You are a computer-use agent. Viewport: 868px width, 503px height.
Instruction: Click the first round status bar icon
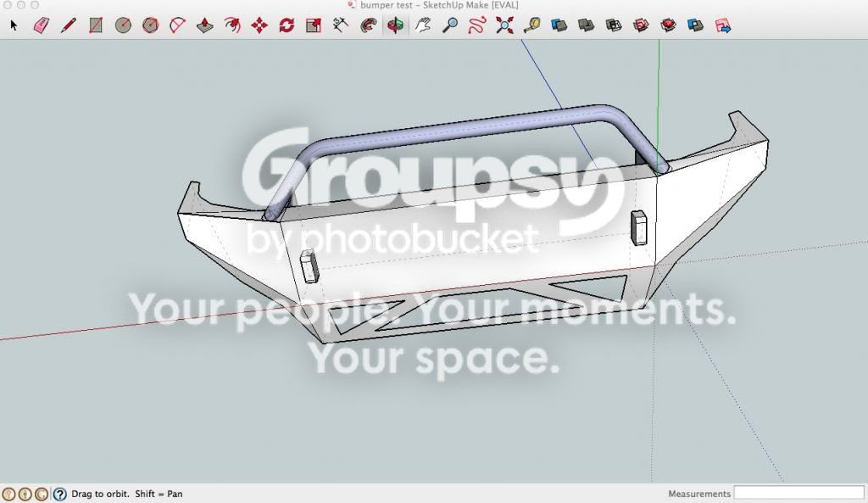(8, 494)
